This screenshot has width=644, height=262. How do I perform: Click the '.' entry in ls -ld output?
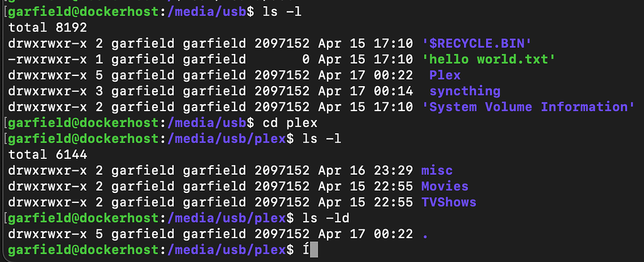pyautogui.click(x=425, y=234)
